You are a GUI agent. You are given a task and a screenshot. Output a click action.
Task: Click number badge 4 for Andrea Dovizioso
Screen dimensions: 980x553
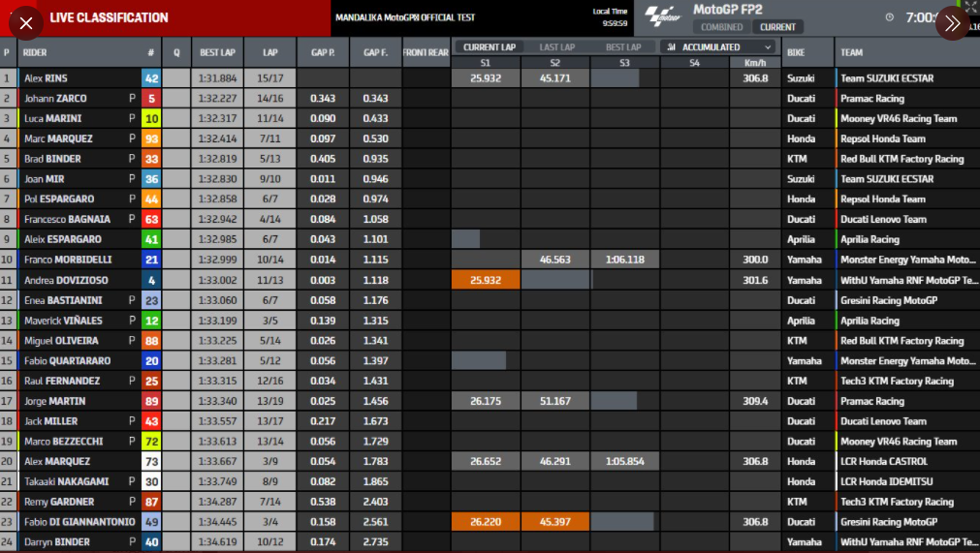tap(151, 280)
